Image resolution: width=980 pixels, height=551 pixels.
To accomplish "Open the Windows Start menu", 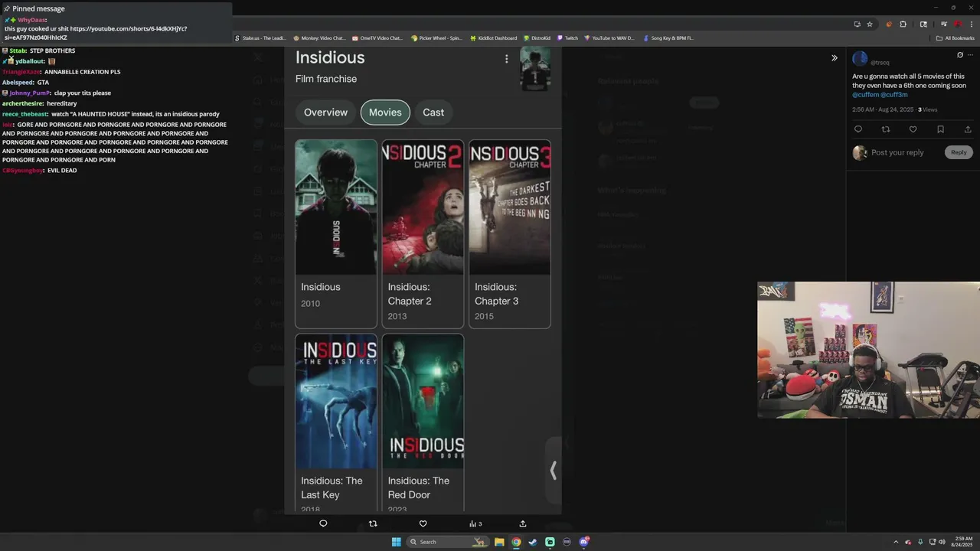I will pos(396,542).
